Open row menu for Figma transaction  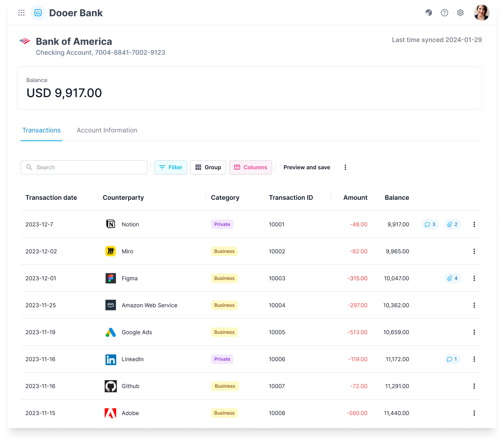click(x=474, y=278)
